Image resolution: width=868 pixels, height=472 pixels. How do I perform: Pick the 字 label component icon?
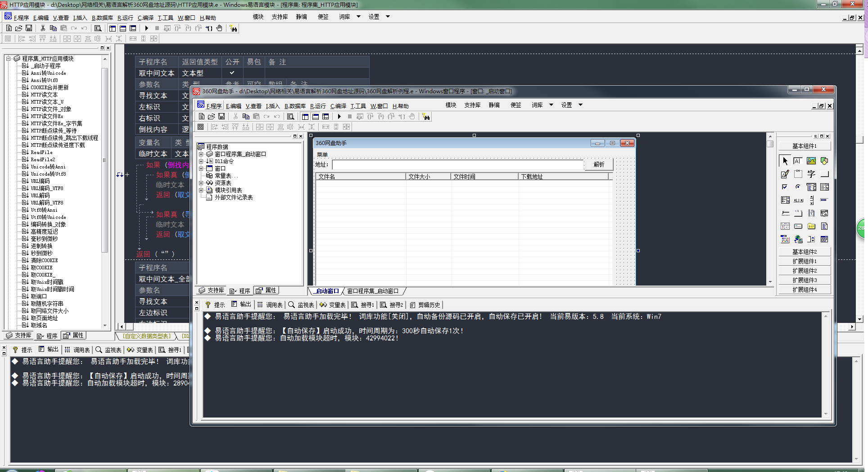coord(811,174)
